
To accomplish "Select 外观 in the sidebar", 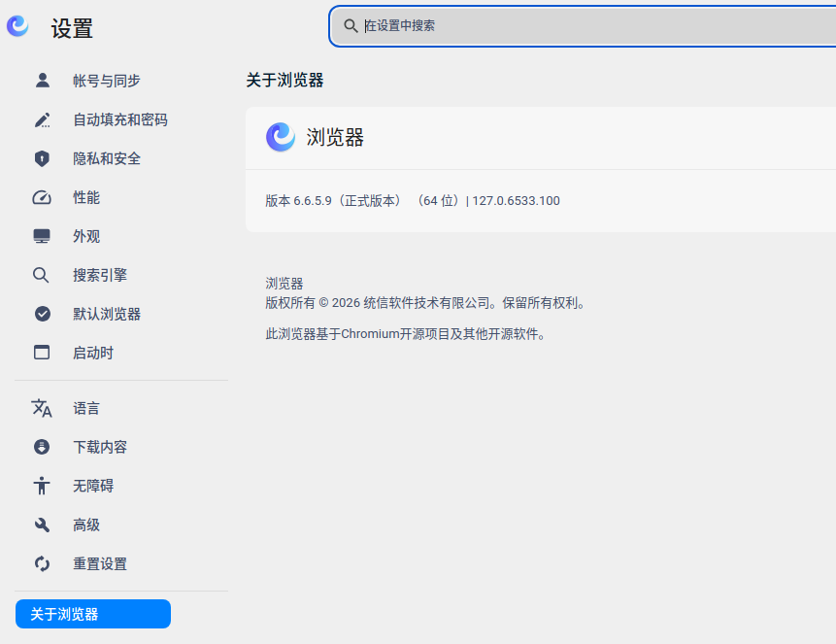I will tap(86, 236).
